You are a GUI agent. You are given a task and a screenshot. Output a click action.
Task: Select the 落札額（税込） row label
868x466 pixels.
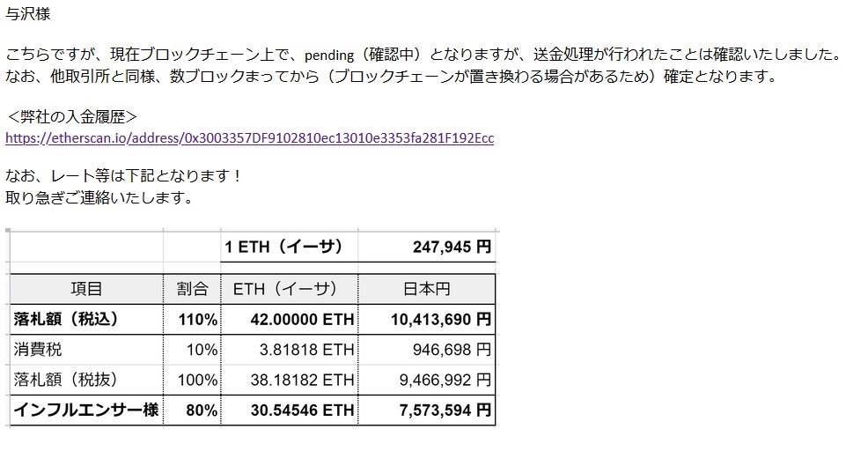tap(86, 319)
